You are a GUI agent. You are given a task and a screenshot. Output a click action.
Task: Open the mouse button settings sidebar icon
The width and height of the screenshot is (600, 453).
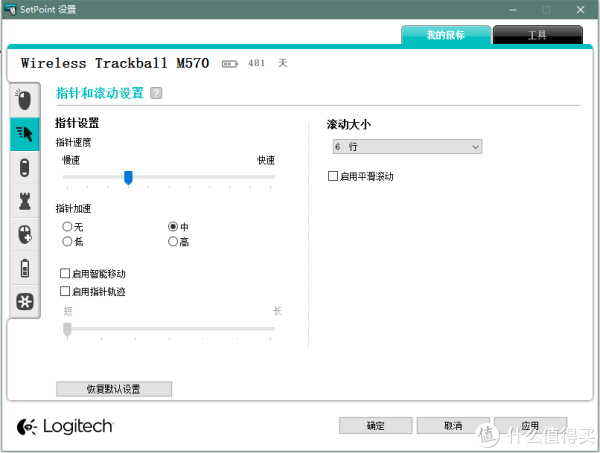[24, 99]
